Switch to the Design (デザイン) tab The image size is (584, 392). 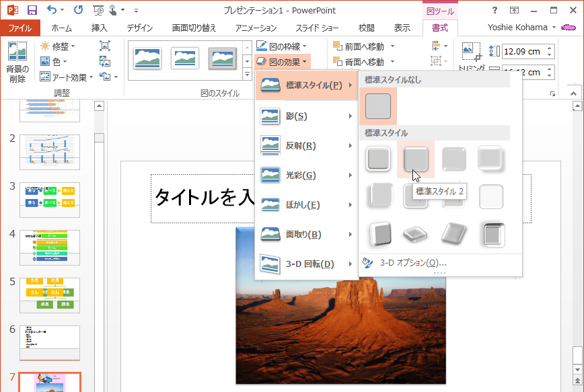(140, 28)
